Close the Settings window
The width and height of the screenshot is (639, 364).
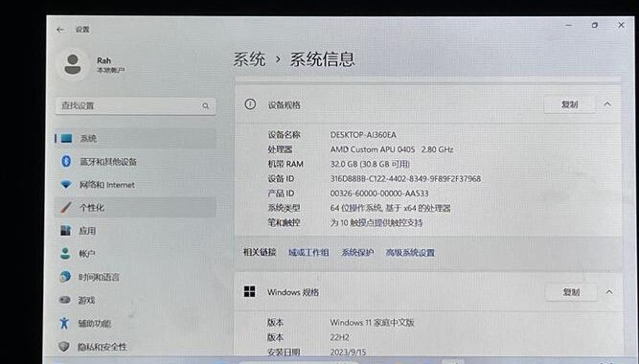point(621,25)
